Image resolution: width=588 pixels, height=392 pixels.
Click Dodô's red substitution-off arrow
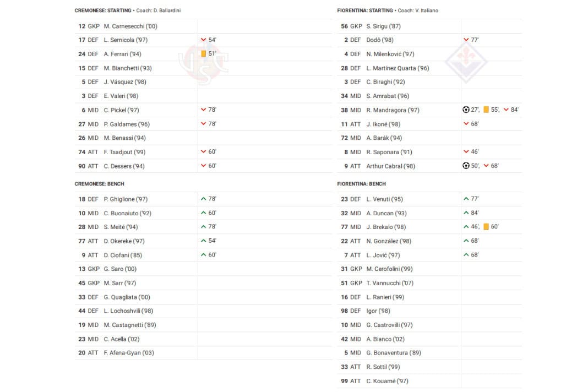coord(466,40)
